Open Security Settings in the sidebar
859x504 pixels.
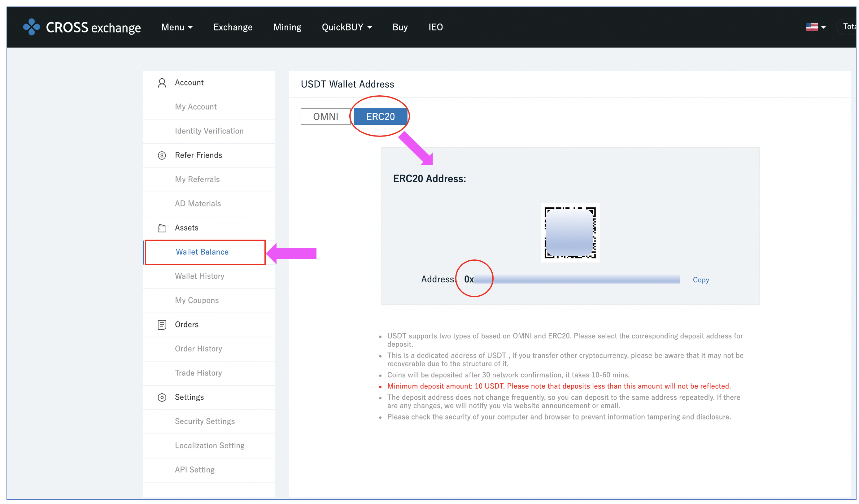tap(204, 421)
